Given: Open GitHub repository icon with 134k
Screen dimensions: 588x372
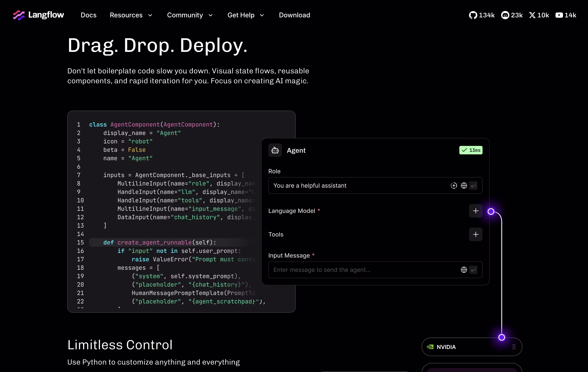Looking at the screenshot, I should 473,15.
